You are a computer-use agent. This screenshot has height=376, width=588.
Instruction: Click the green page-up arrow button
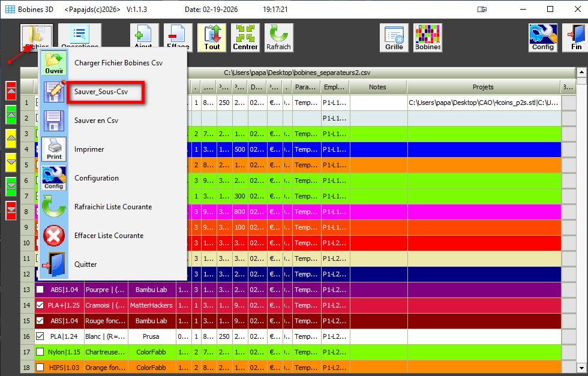11,115
